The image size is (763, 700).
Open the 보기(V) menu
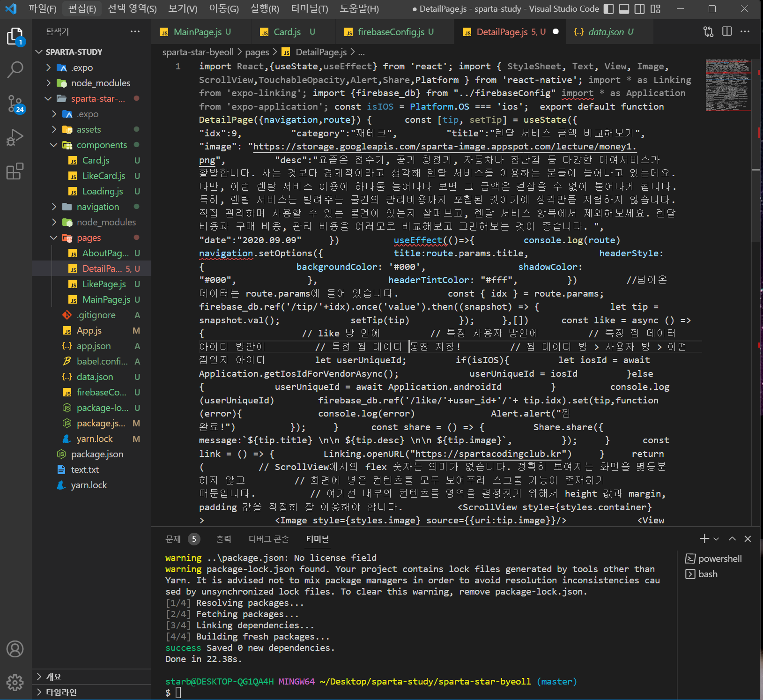click(x=183, y=8)
